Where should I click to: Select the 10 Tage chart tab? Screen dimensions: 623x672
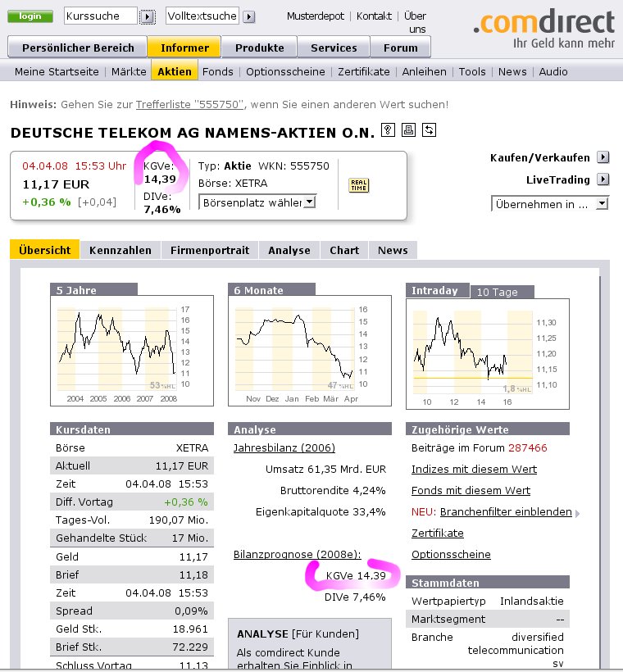click(502, 292)
